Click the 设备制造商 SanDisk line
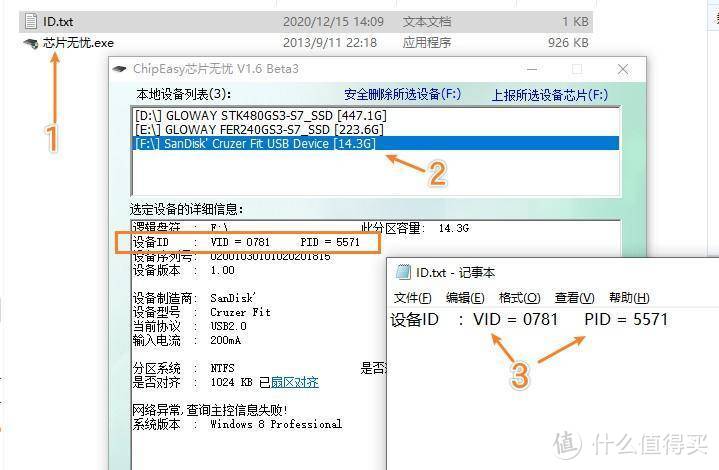This screenshot has width=719, height=470. [x=194, y=298]
